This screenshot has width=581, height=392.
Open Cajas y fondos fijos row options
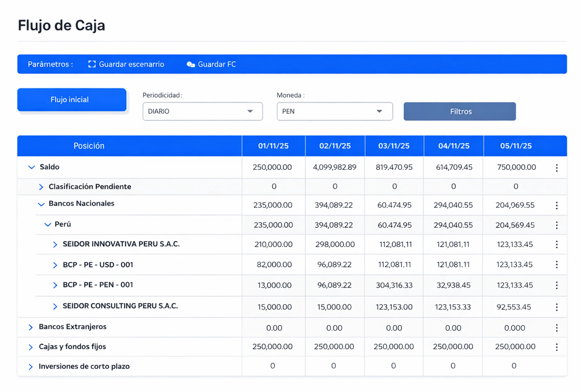point(557,347)
